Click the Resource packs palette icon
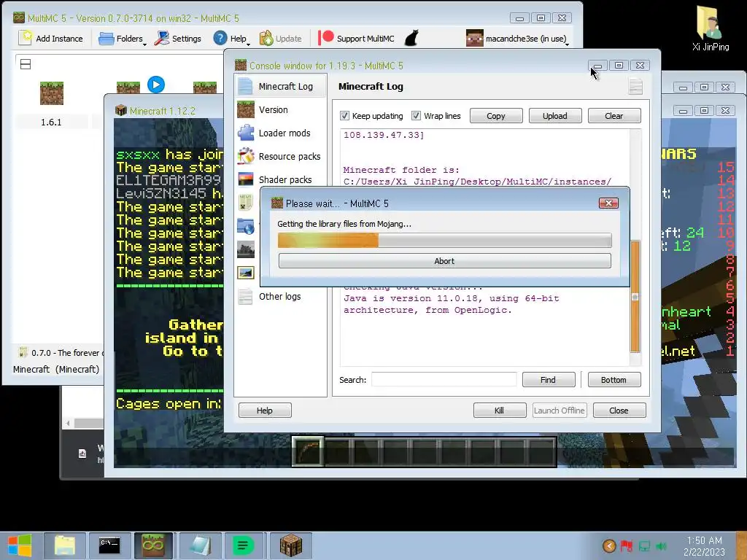The image size is (747, 560). (x=246, y=156)
